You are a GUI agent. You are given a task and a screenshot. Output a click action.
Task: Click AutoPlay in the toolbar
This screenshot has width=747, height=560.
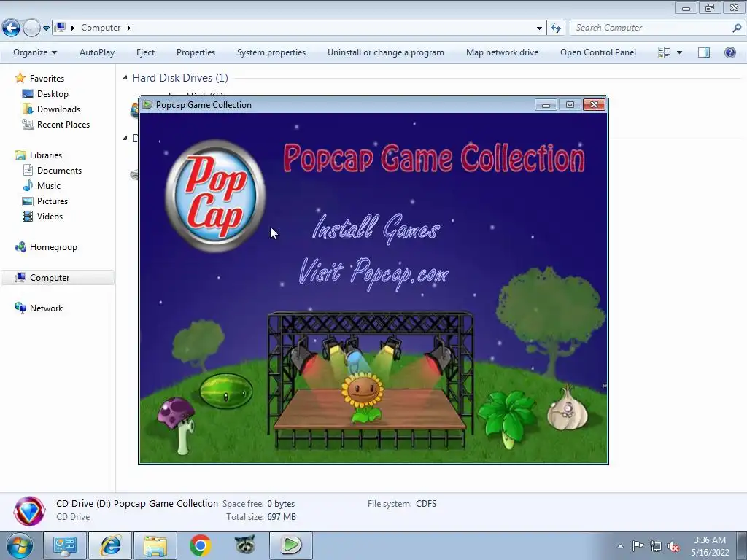tap(97, 52)
